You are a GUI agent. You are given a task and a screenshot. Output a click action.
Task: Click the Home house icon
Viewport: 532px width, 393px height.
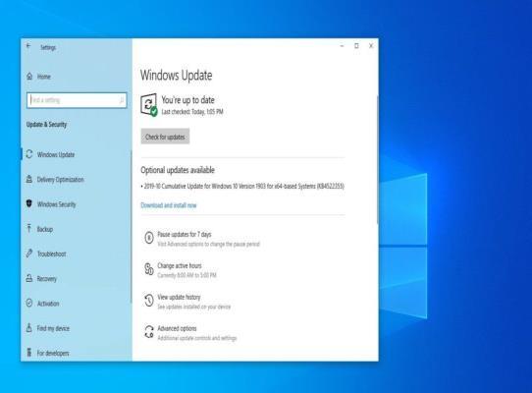(x=29, y=76)
